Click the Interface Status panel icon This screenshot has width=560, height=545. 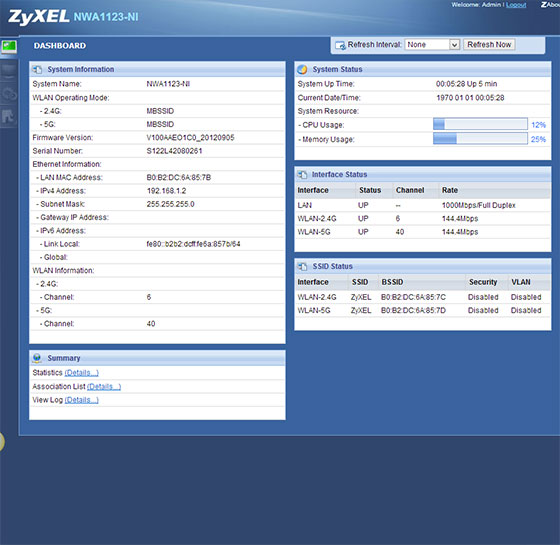click(302, 175)
